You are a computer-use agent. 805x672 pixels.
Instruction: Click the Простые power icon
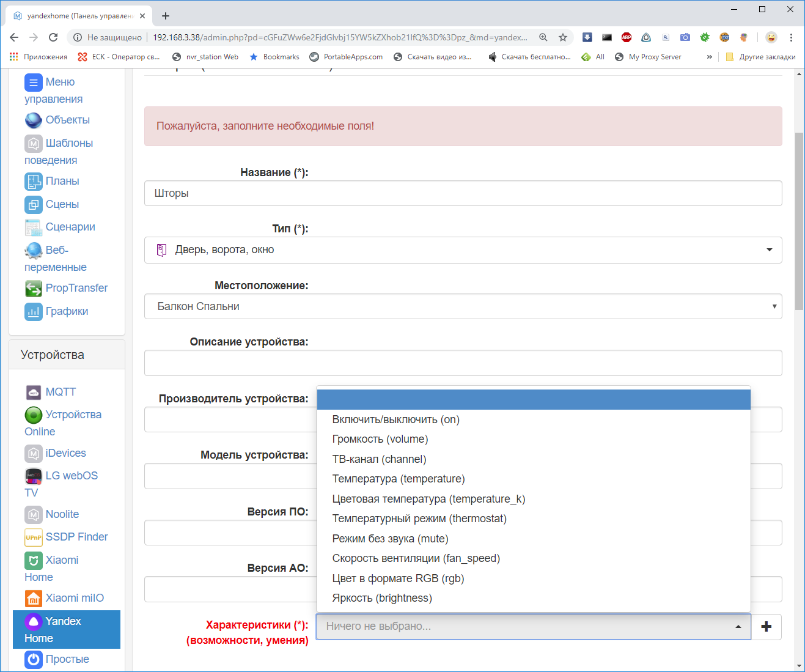point(34,659)
